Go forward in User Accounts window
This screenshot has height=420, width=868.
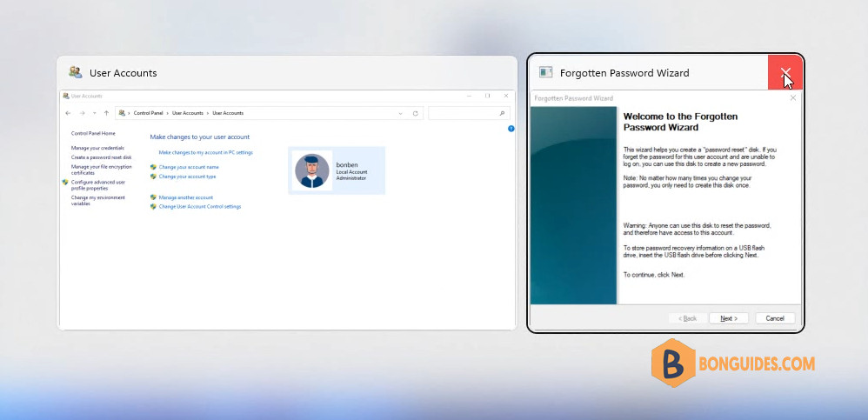coord(82,113)
